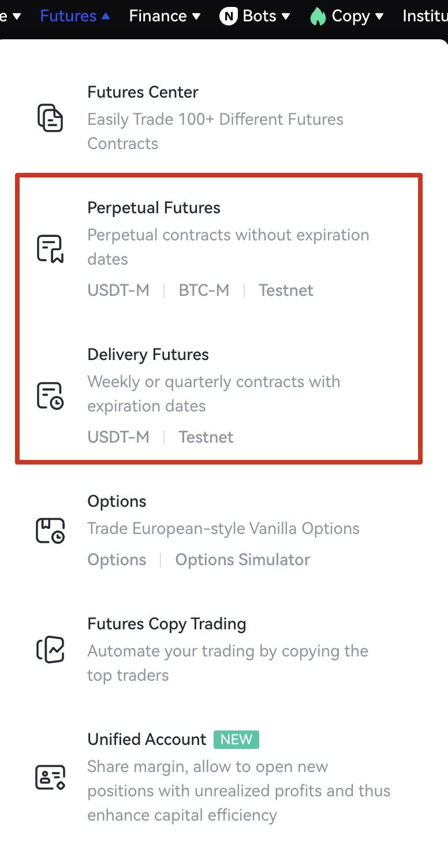Click the NEW badge beside Unified Account

[x=236, y=739]
